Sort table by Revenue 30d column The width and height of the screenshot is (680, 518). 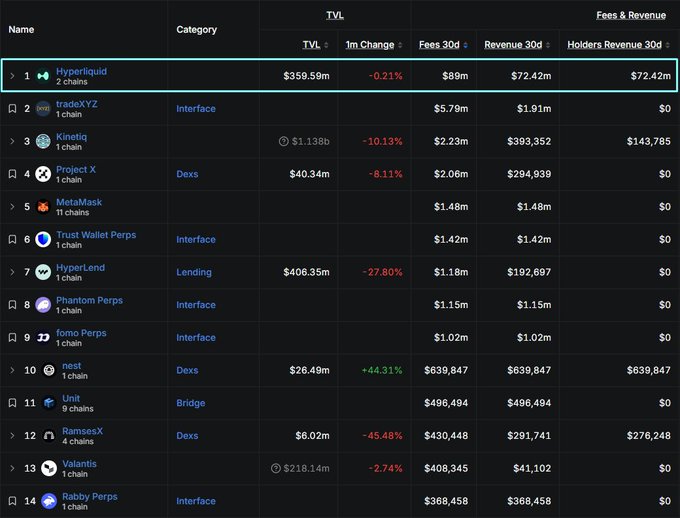[x=517, y=45]
